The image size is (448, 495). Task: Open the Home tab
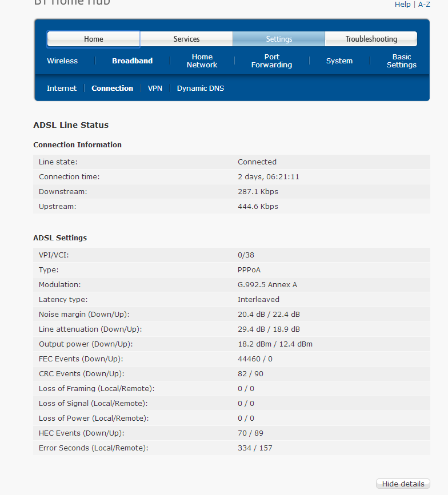[94, 39]
